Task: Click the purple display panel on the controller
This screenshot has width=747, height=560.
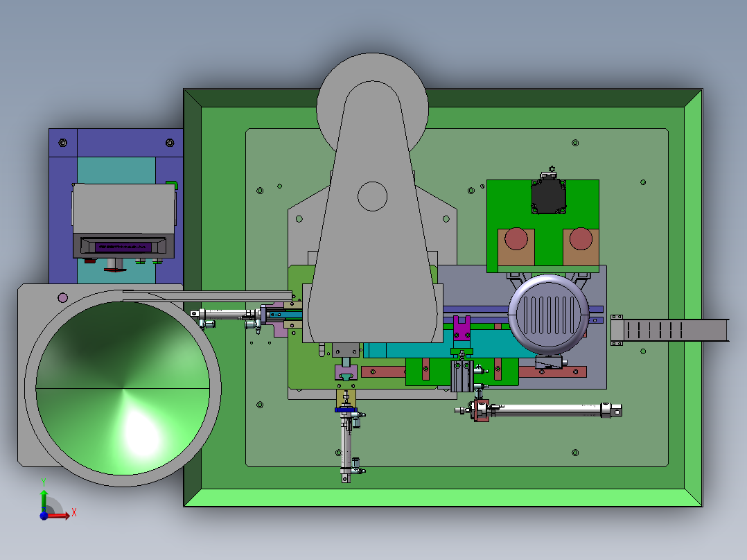Action: click(x=123, y=247)
